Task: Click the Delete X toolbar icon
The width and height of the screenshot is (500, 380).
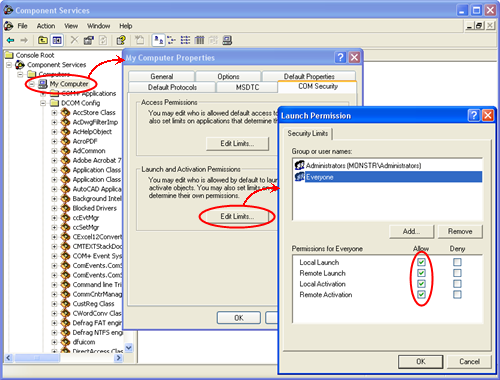Action: pos(74,40)
